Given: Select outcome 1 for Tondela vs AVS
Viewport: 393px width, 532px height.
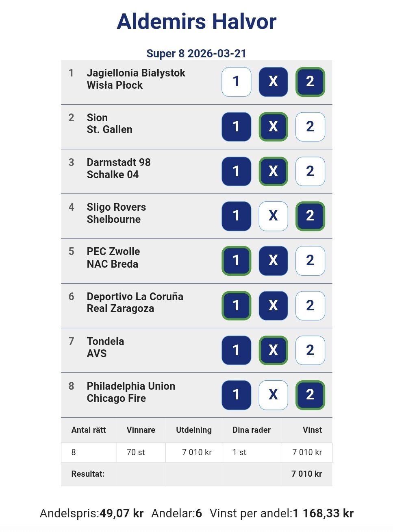Looking at the screenshot, I should 236,350.
